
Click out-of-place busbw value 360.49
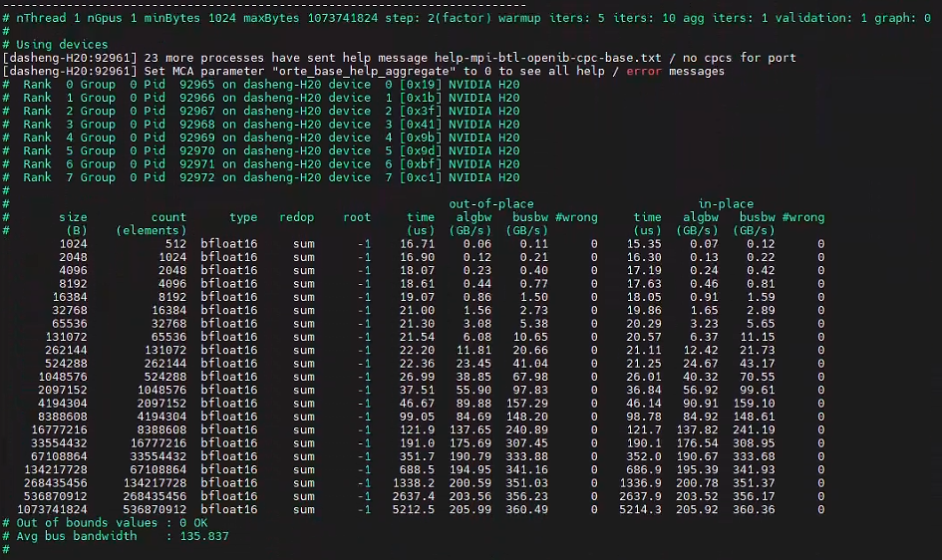click(x=527, y=509)
